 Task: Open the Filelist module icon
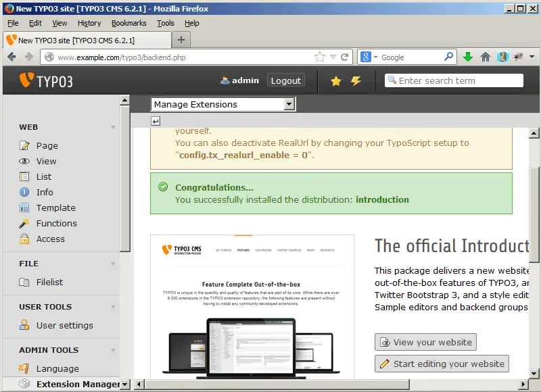click(24, 282)
